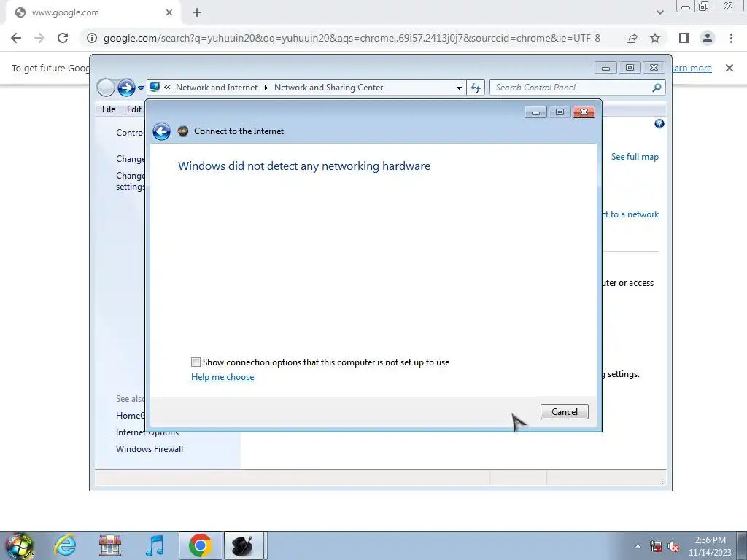Click the Chrome forward arrow

[x=39, y=38]
